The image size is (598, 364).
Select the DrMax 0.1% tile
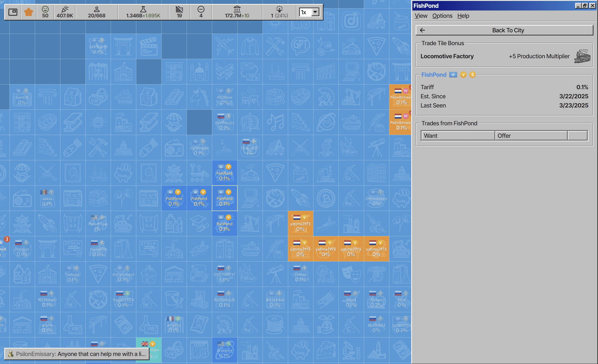(300, 274)
